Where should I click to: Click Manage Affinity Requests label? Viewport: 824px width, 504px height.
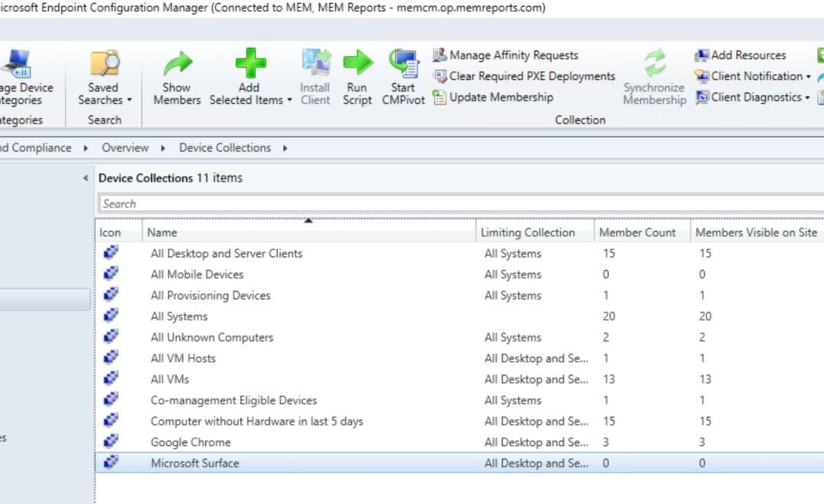tap(513, 55)
